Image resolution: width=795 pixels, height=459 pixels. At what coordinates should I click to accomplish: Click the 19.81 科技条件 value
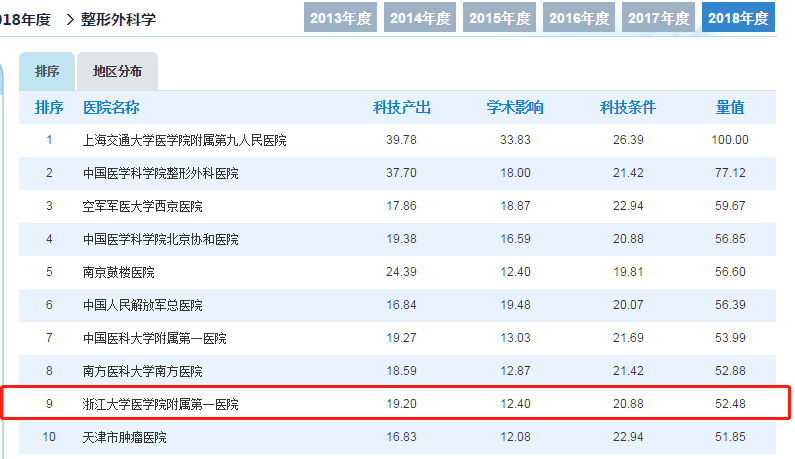click(628, 272)
